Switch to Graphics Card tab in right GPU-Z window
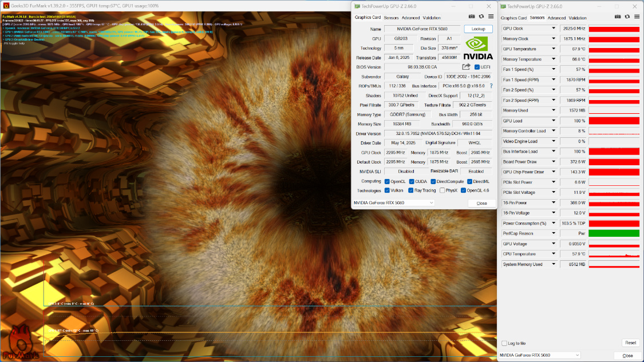The width and height of the screenshot is (644, 362). (513, 18)
